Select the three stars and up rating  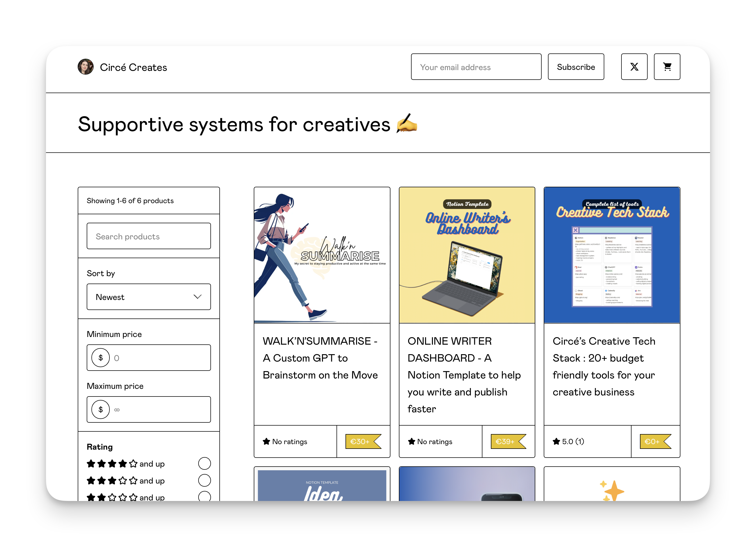(x=204, y=480)
